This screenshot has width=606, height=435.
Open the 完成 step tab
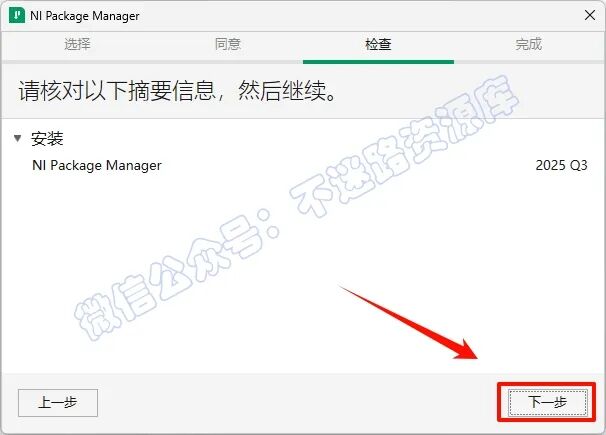[529, 44]
